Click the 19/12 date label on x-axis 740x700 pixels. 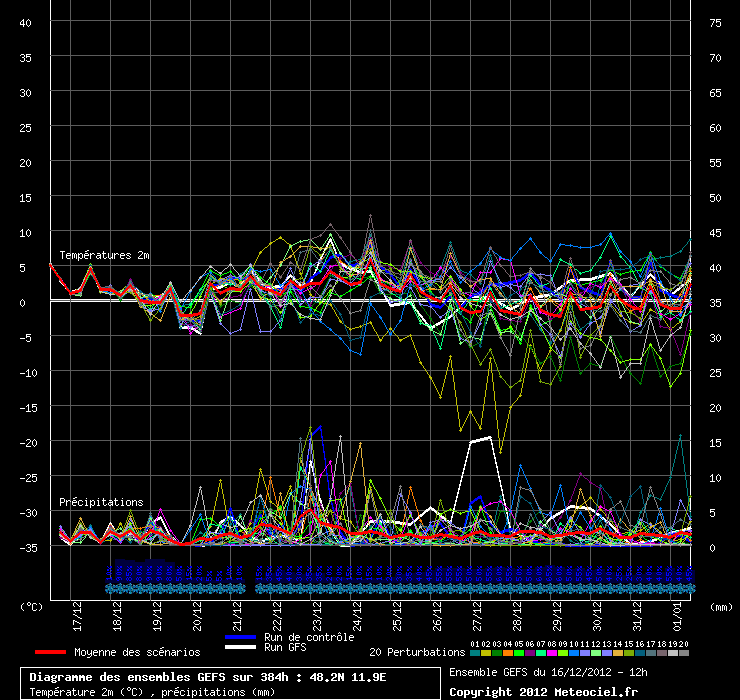157,616
